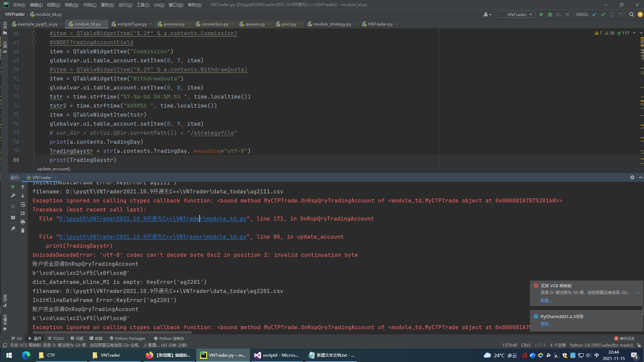Pin the Run tab with pin icon
Image resolution: width=644 pixels, height=362 pixels.
click(13, 229)
